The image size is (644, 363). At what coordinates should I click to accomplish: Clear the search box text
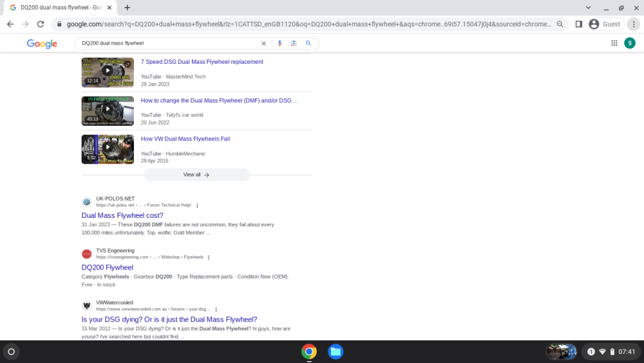(263, 43)
